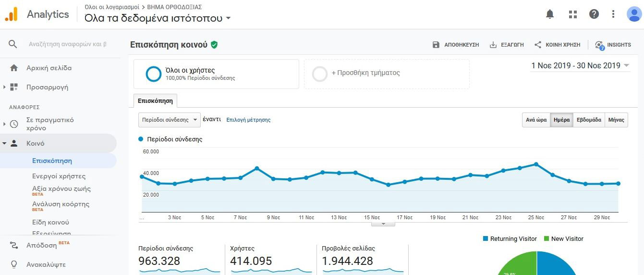Click the ΚΟΙΝΗ ΧΡΗΣΗ share icon

click(538, 45)
